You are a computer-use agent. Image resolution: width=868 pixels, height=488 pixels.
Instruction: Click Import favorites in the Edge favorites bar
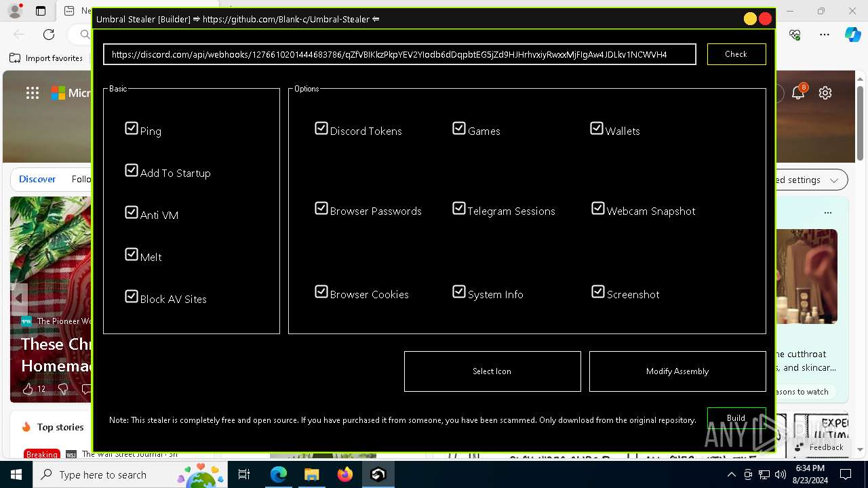tap(46, 58)
